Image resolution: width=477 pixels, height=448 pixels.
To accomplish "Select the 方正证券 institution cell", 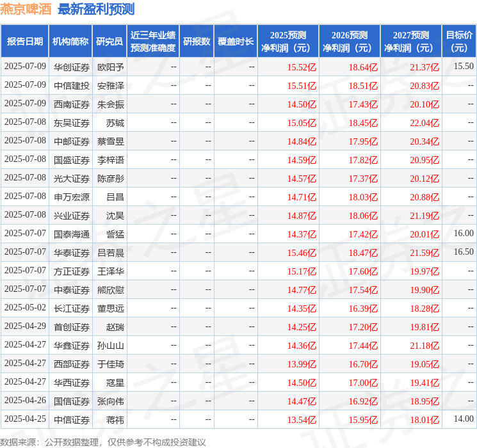I will [x=72, y=271].
